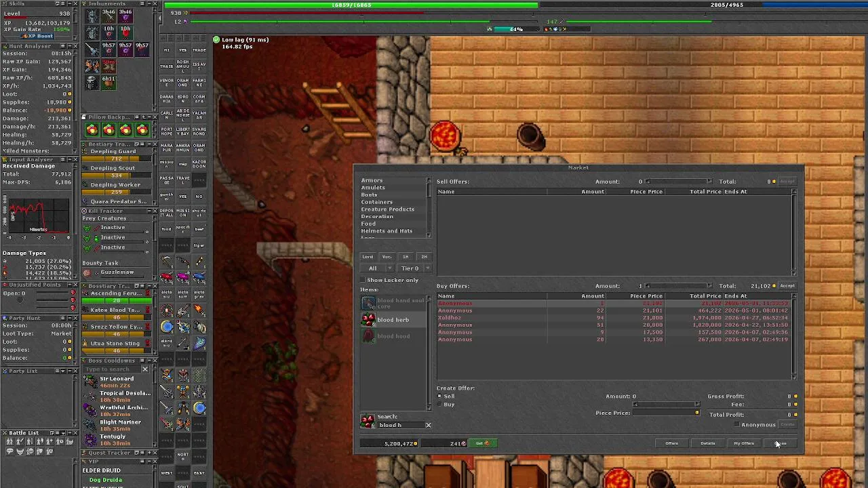Click the LIBERTY BAY hotkey action button
The width and height of the screenshot is (868, 488).
182,131
